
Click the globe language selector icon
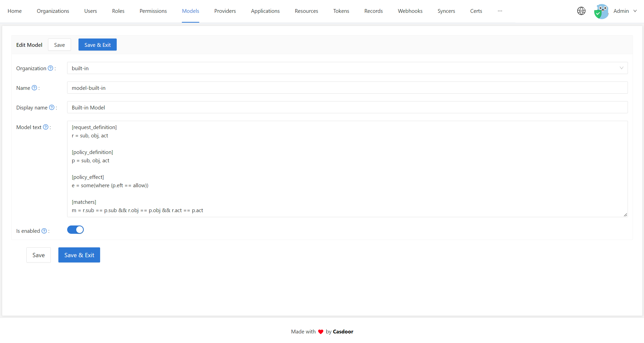coord(581,11)
